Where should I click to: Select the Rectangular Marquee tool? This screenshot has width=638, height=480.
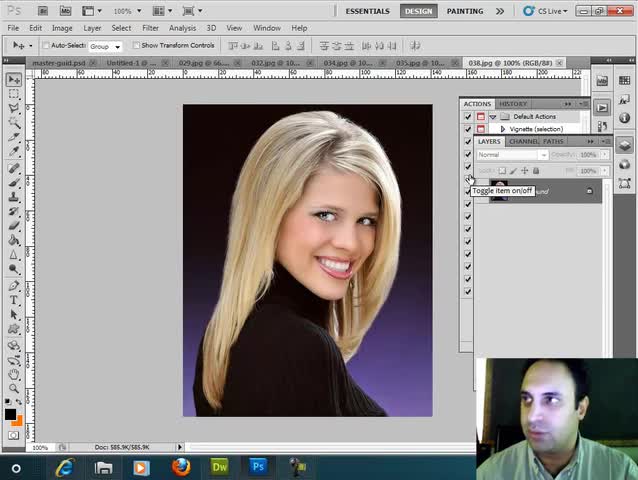[14, 93]
